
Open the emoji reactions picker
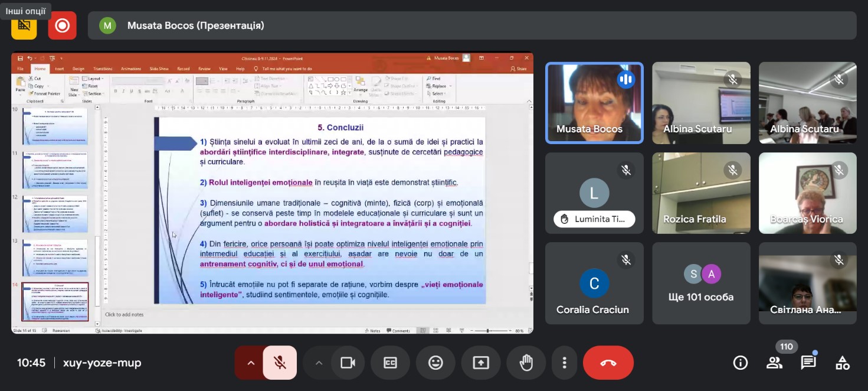coord(435,363)
